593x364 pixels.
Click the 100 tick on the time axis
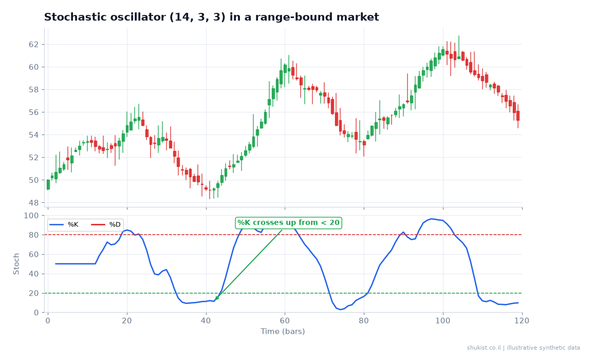[x=443, y=321]
